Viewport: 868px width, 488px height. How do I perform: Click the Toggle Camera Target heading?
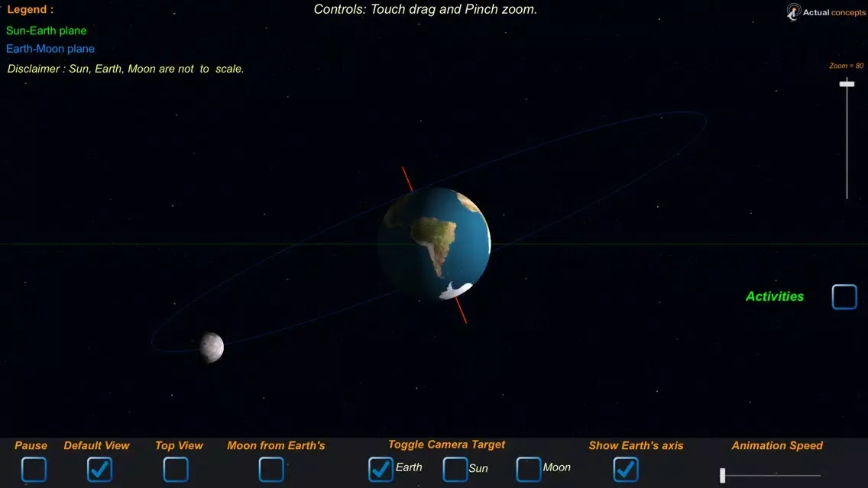[446, 444]
